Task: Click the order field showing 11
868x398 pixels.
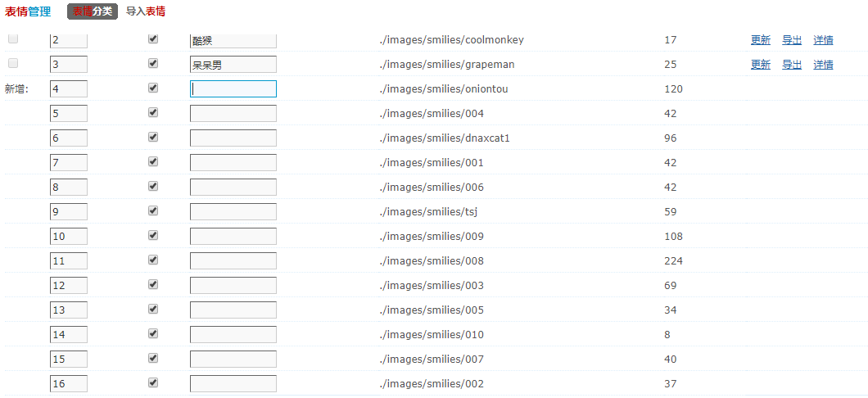Action: coord(69,260)
